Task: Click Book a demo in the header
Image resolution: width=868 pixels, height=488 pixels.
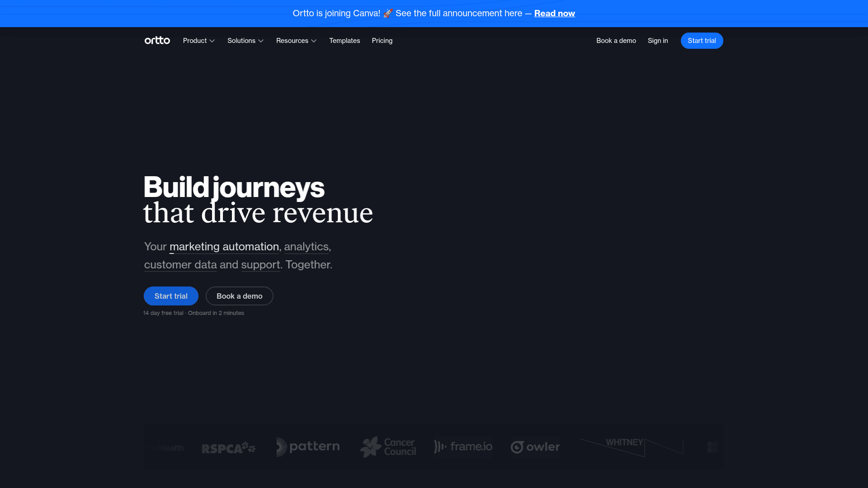Action: (x=616, y=41)
